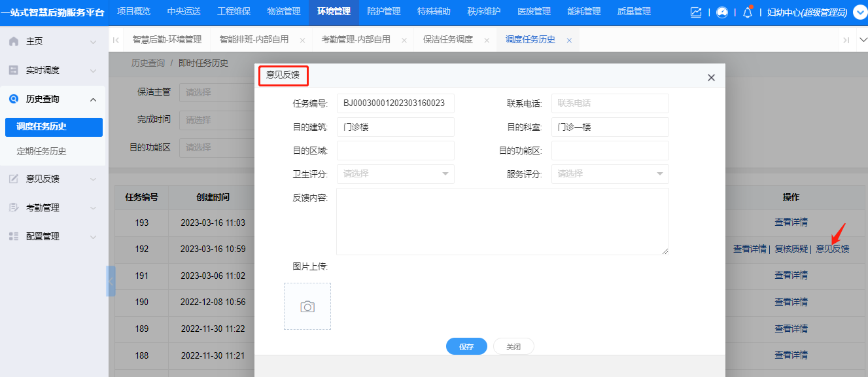Screen dimensions: 868x377
Task: Focus the 反馈内容 text area
Action: click(502, 222)
